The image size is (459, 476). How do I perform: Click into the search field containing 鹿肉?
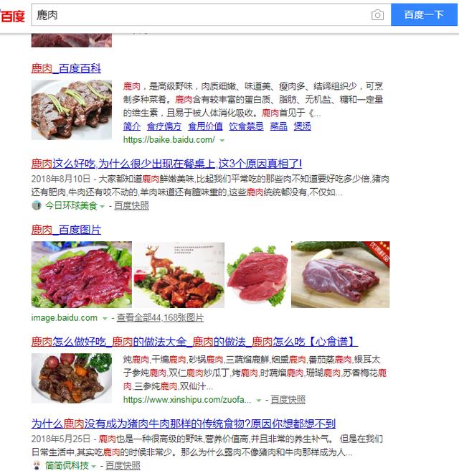pos(200,15)
